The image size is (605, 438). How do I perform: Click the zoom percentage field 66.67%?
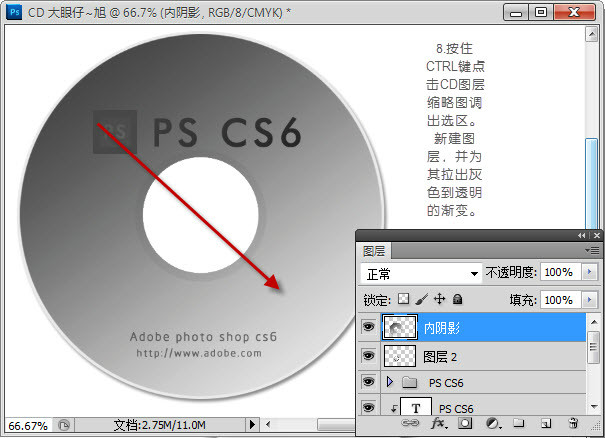pos(28,426)
